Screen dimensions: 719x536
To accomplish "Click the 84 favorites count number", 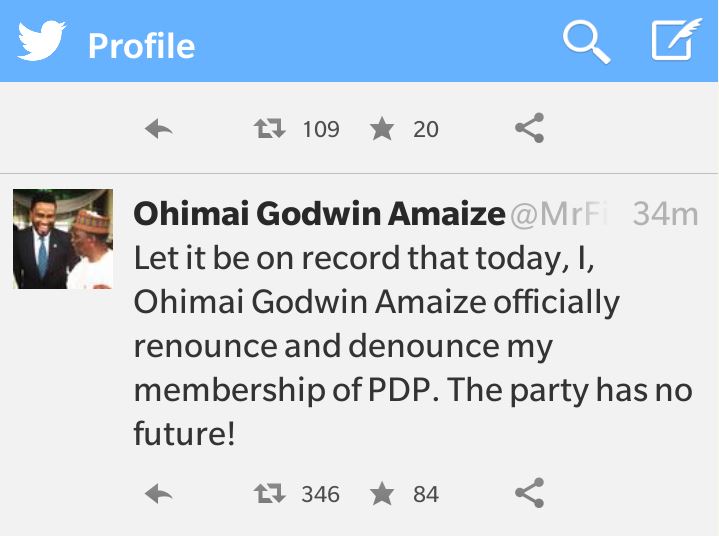I will [x=426, y=494].
